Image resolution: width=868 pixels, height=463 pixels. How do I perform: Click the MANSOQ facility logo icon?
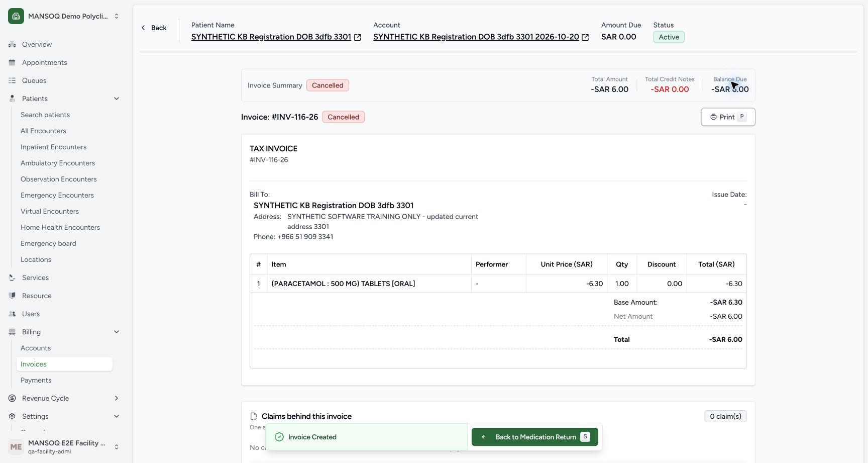[16, 16]
